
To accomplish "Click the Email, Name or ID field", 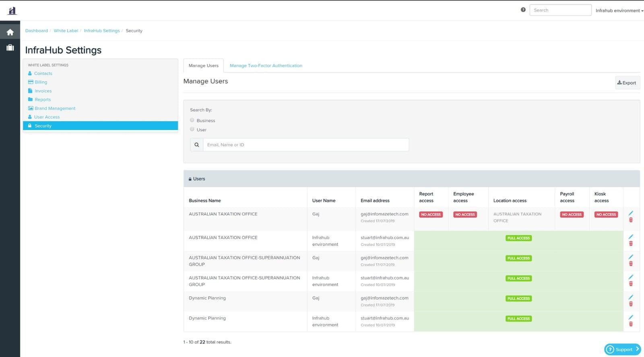I will [306, 145].
